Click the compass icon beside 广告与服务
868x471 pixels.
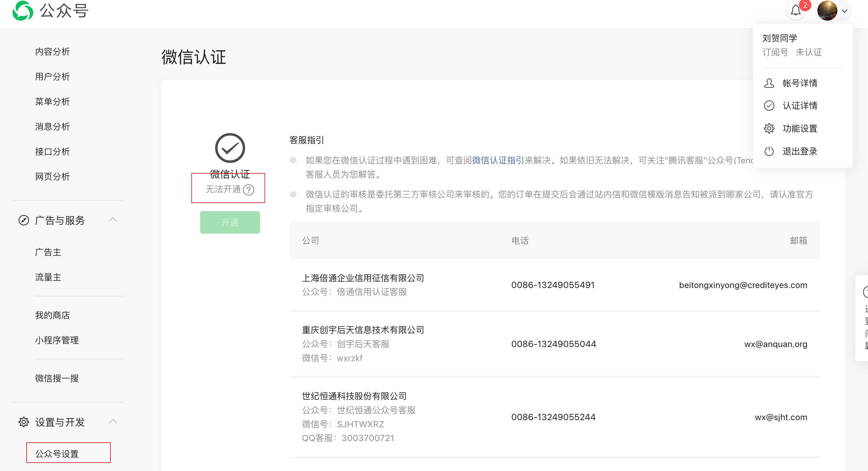pos(23,220)
